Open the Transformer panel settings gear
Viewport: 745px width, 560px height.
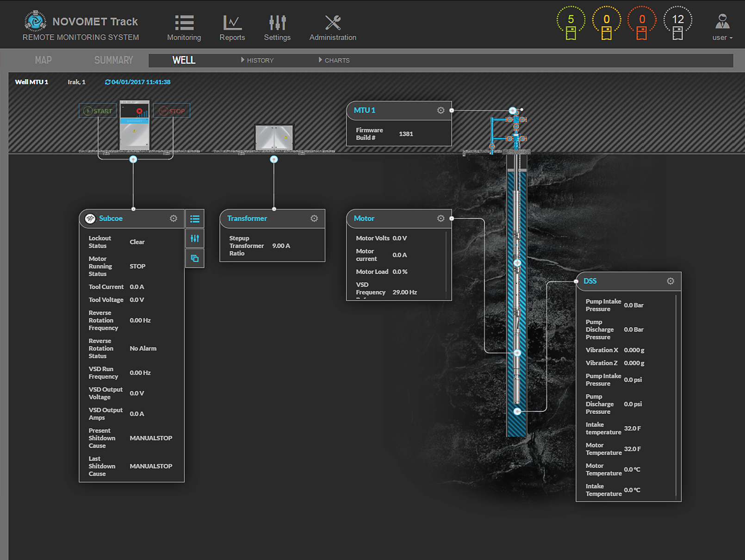314,218
